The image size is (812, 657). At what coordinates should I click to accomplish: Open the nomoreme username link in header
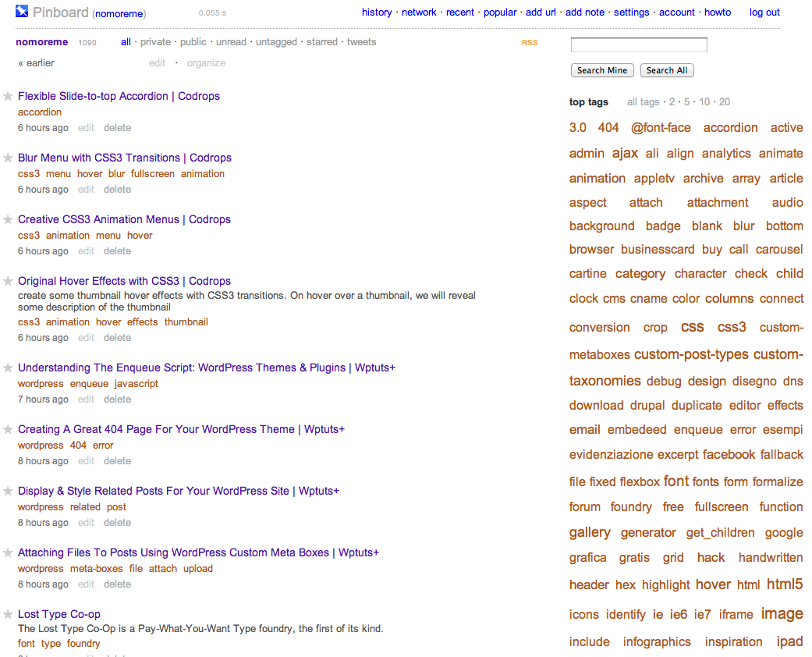119,14
